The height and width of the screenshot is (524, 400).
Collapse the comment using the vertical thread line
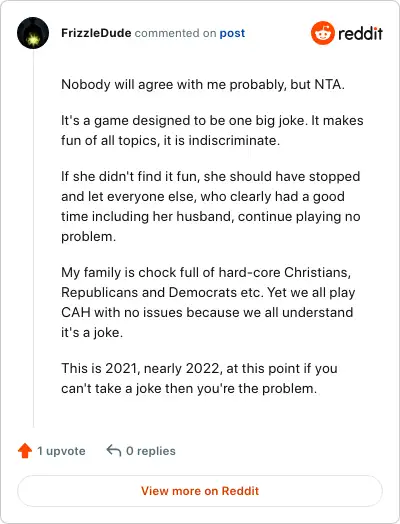coord(33,238)
